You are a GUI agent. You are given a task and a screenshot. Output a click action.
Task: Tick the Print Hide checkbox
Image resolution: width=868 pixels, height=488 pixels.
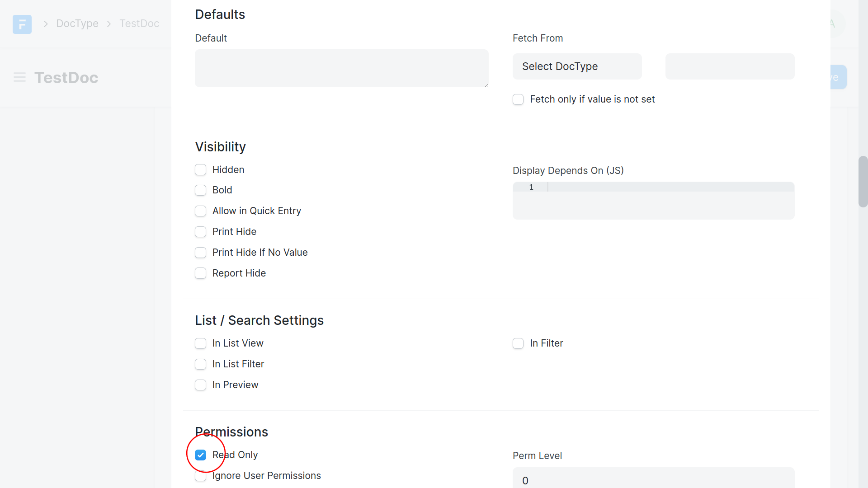click(x=201, y=232)
